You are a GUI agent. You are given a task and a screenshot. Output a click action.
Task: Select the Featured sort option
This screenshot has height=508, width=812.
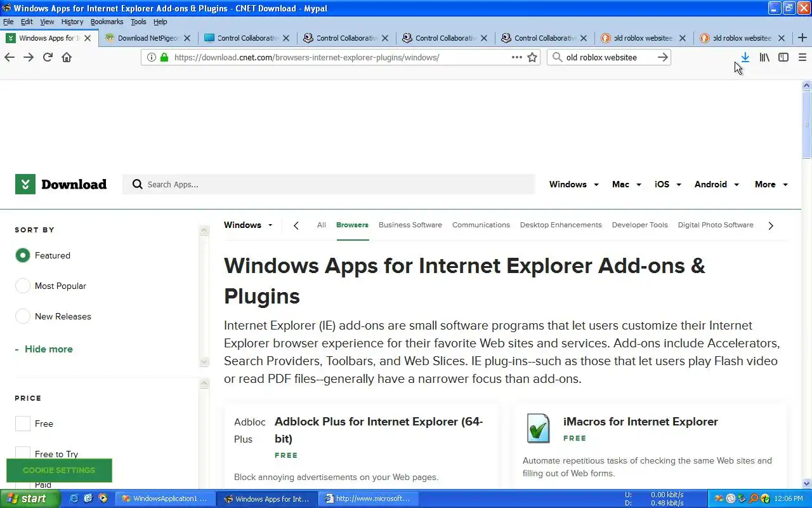click(23, 255)
